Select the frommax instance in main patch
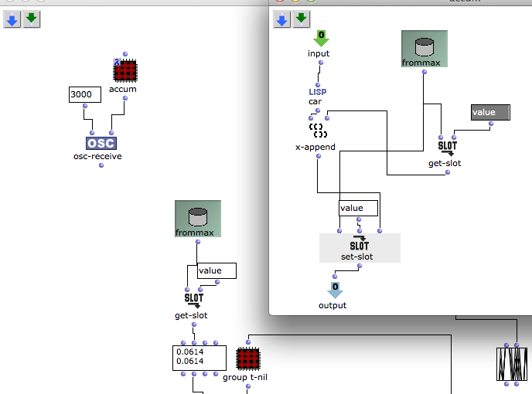532x394 pixels. (x=198, y=219)
